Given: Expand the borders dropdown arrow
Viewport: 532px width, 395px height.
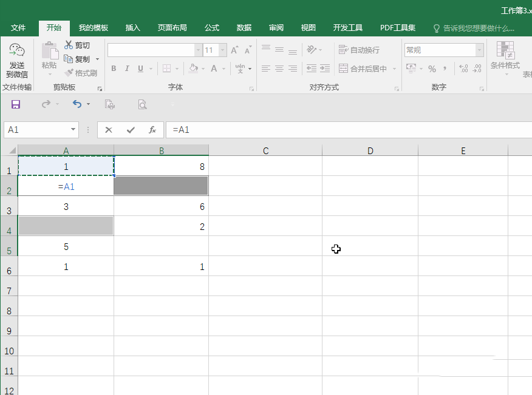Looking at the screenshot, I should point(177,69).
